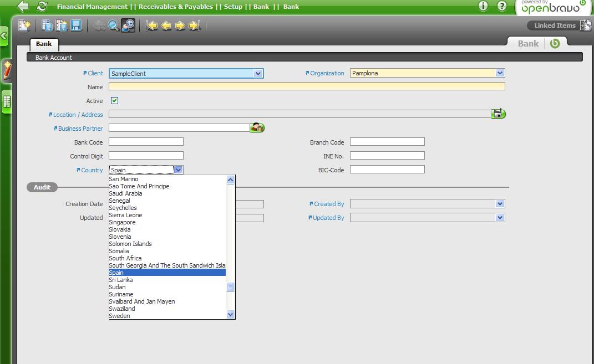Collapse the Country dropdown arrow
The width and height of the screenshot is (594, 364).
click(178, 170)
